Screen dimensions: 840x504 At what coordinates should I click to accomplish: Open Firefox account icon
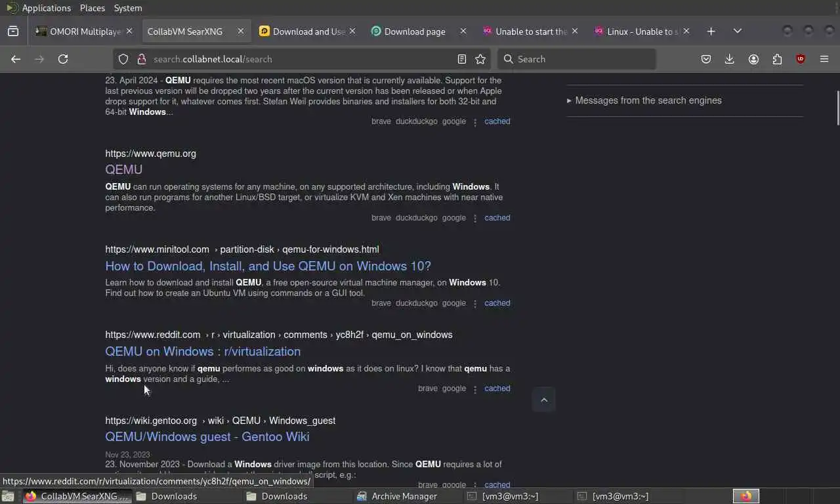click(x=753, y=59)
